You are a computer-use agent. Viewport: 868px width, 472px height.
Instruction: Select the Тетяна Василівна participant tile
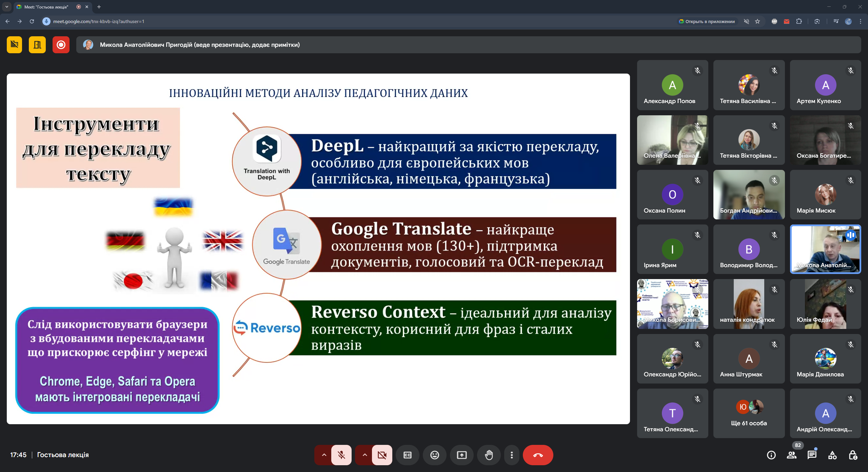[x=749, y=85]
